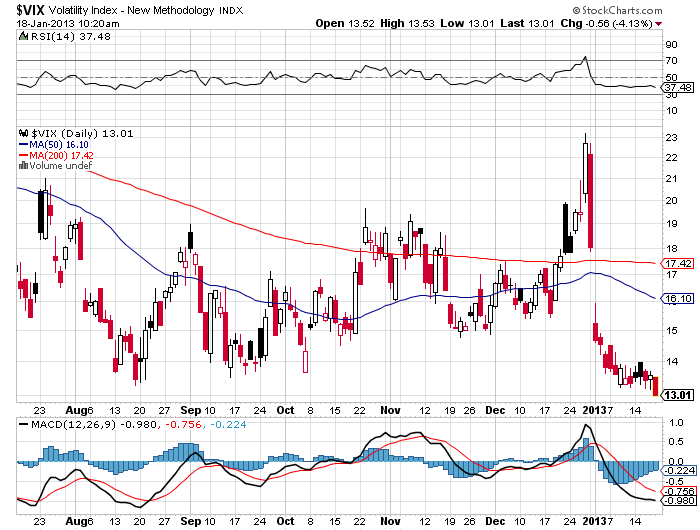Click the blue MA(50) legend line marker

24,145
